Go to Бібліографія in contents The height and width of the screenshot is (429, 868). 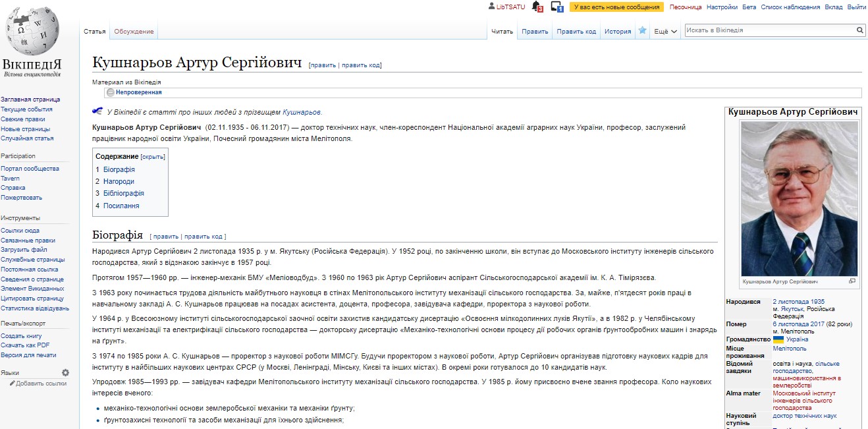click(x=124, y=193)
